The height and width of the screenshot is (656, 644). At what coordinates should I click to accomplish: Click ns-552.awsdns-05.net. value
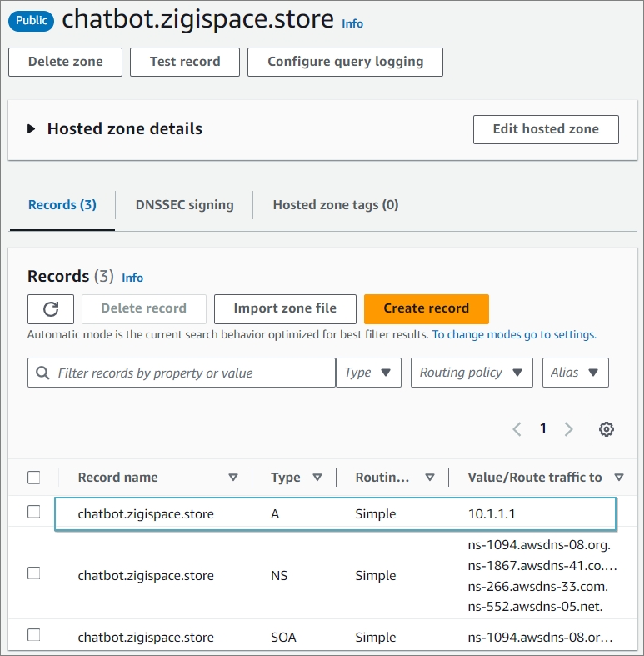(x=535, y=607)
